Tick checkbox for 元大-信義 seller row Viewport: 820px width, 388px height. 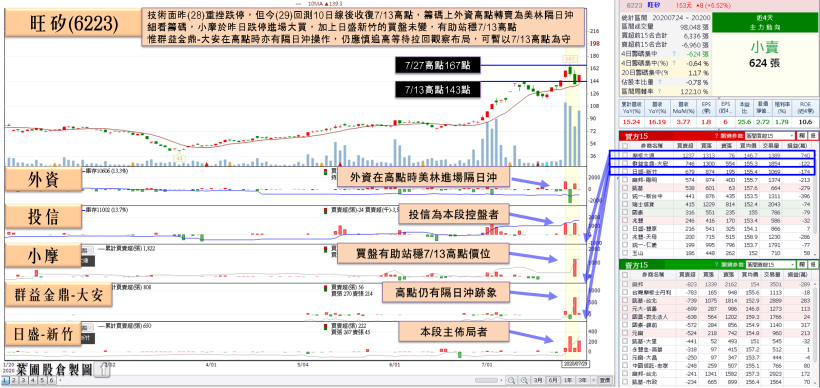[625, 309]
